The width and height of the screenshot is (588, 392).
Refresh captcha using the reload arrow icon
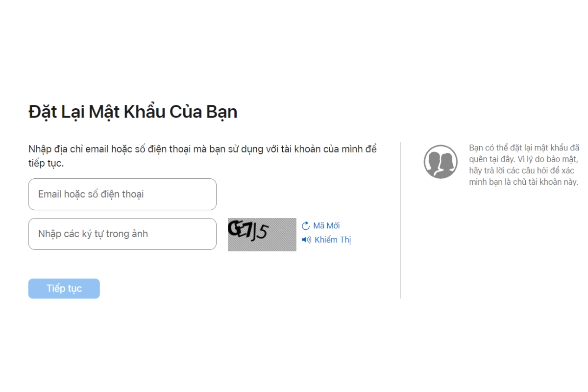[x=305, y=225]
